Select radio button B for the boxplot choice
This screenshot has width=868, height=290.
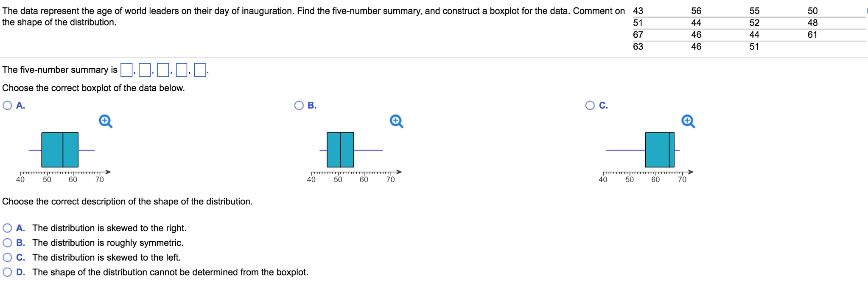point(298,105)
